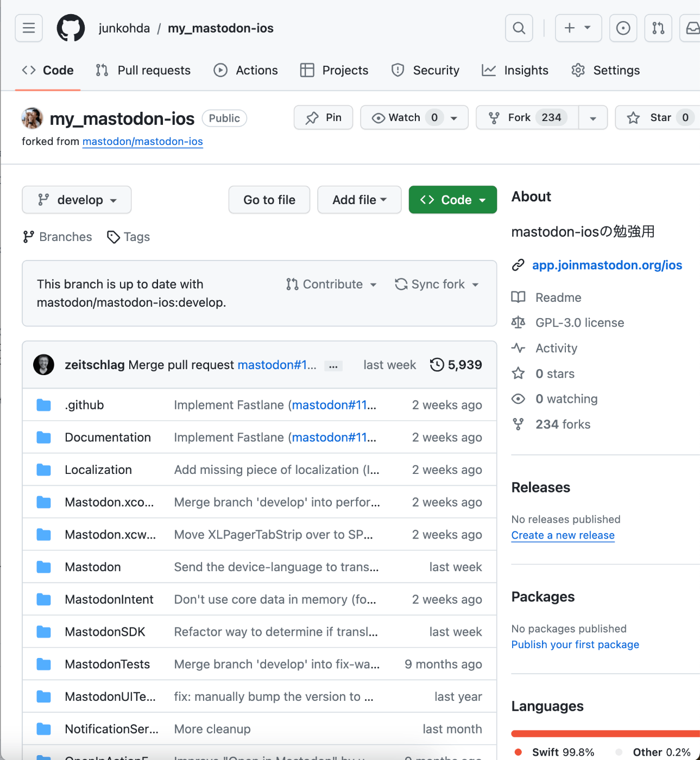Screen dimensions: 700x760
Task: Open the Actions tab
Action: (x=246, y=70)
